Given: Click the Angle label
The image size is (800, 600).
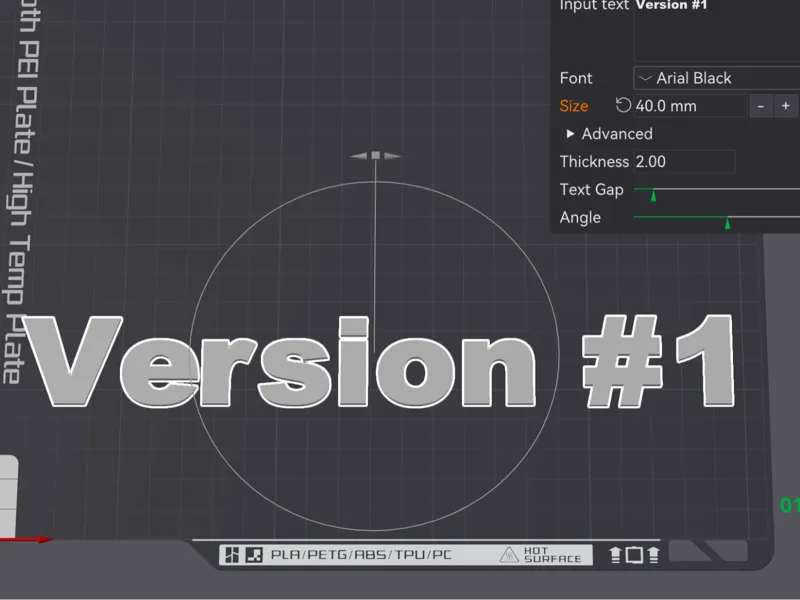Looking at the screenshot, I should tap(580, 218).
